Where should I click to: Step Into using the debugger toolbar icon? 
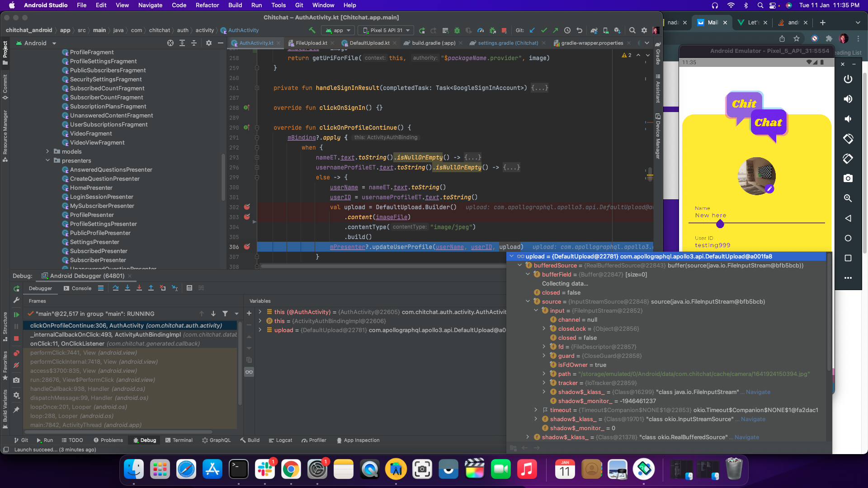pos(127,288)
